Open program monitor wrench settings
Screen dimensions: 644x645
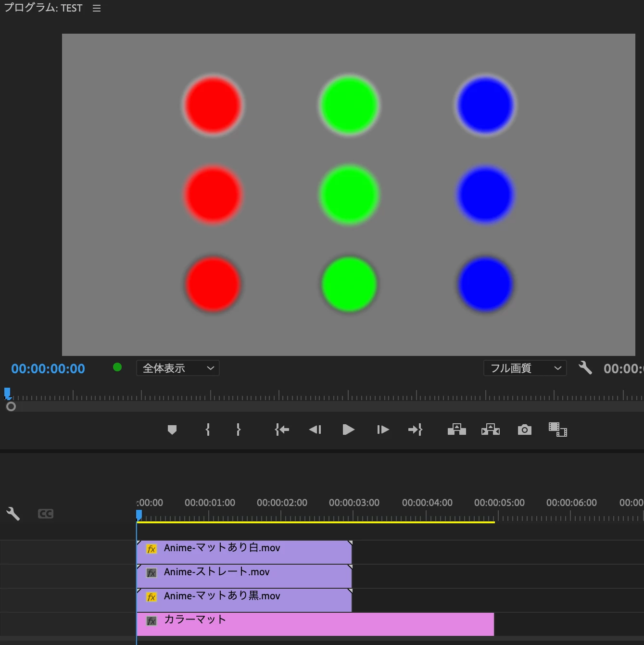coord(585,368)
